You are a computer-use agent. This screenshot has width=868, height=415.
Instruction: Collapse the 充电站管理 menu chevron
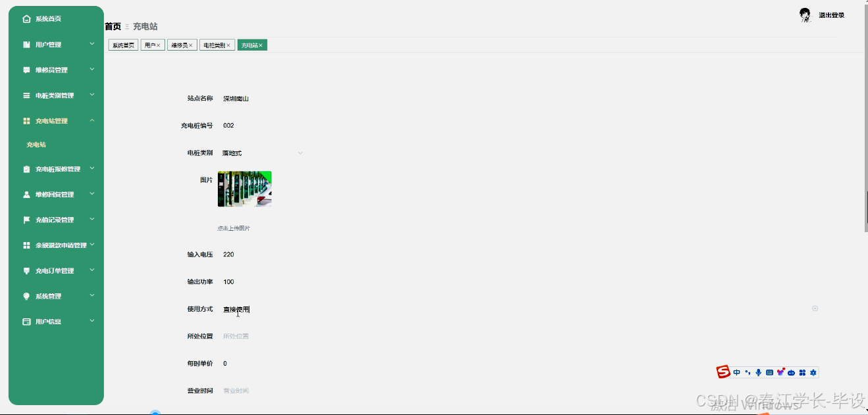[92, 120]
